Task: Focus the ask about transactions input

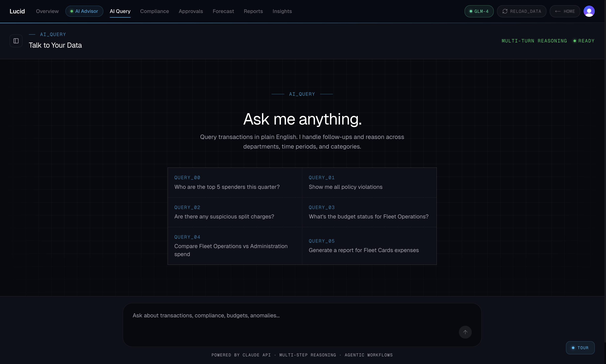Action: (290, 315)
